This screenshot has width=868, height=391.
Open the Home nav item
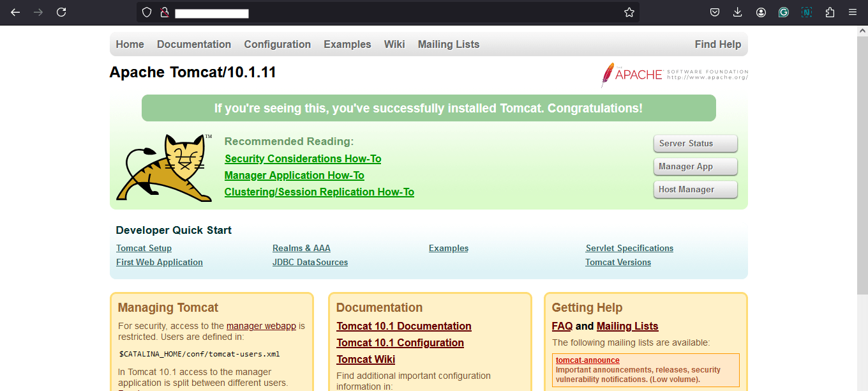130,44
